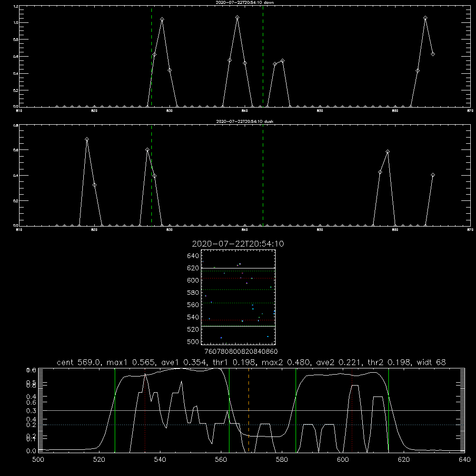The width and height of the screenshot is (476, 476).
Task: Click the scatter plot y-axis label '540'
Action: tap(193, 317)
